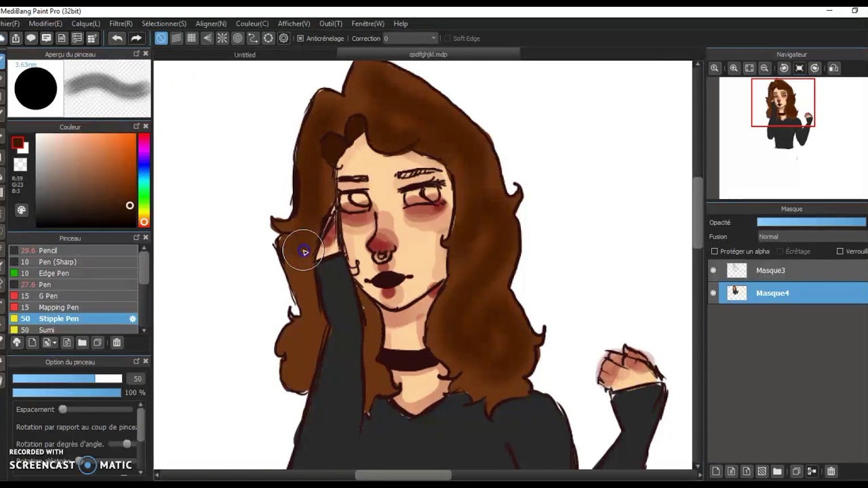Select the Mapping Pen brush
Screen dimensions: 868x488
(x=73, y=307)
